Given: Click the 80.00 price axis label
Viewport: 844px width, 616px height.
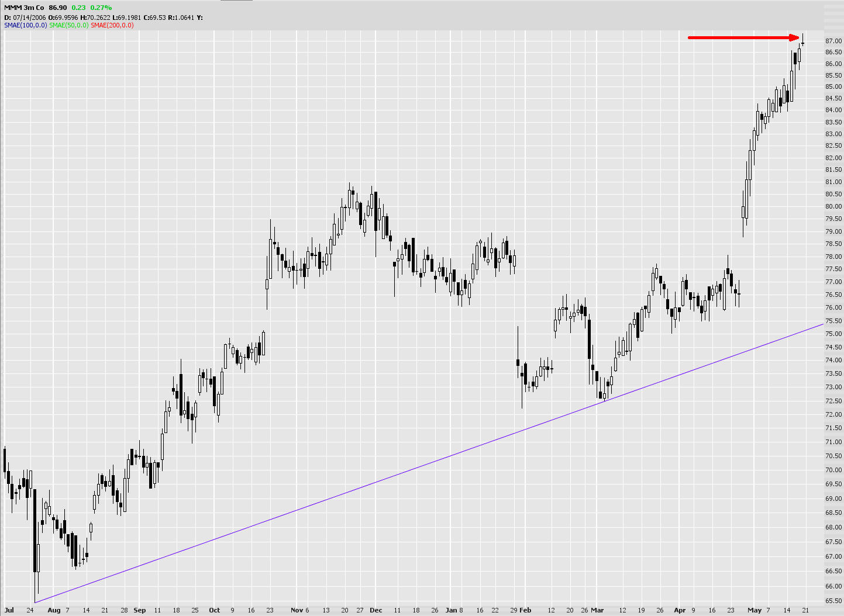Looking at the screenshot, I should [x=833, y=206].
